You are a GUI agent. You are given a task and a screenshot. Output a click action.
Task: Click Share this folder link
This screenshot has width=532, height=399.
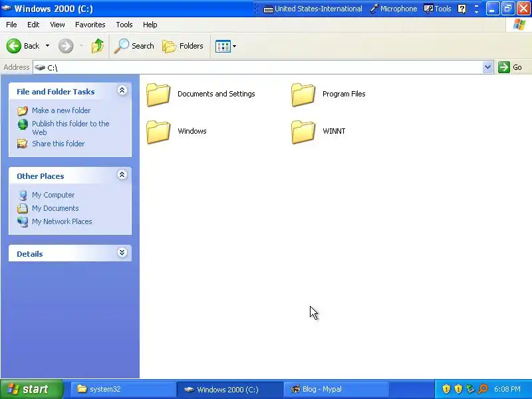coord(59,144)
